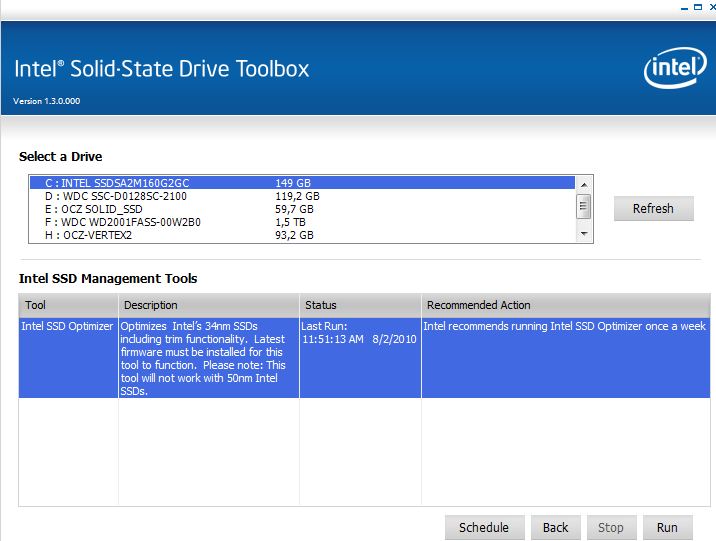716x541 pixels.
Task: Click drive list scroll down arrow
Action: tap(584, 234)
